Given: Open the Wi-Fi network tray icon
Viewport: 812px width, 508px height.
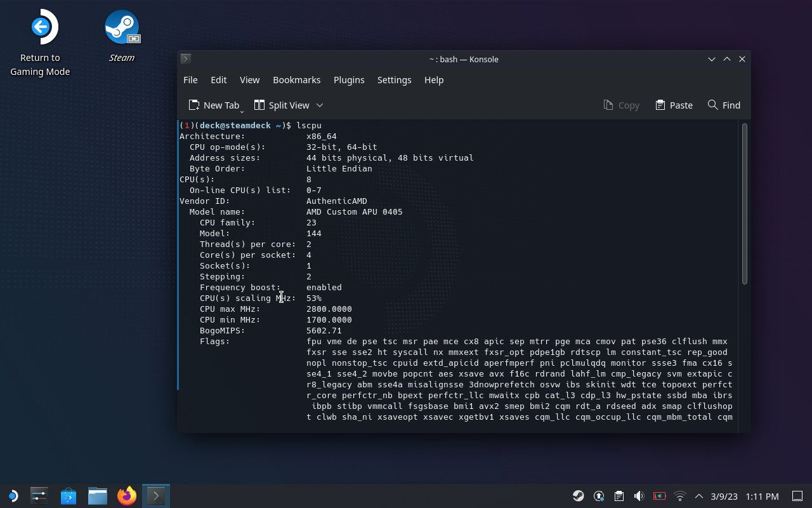Looking at the screenshot, I should coord(680,496).
